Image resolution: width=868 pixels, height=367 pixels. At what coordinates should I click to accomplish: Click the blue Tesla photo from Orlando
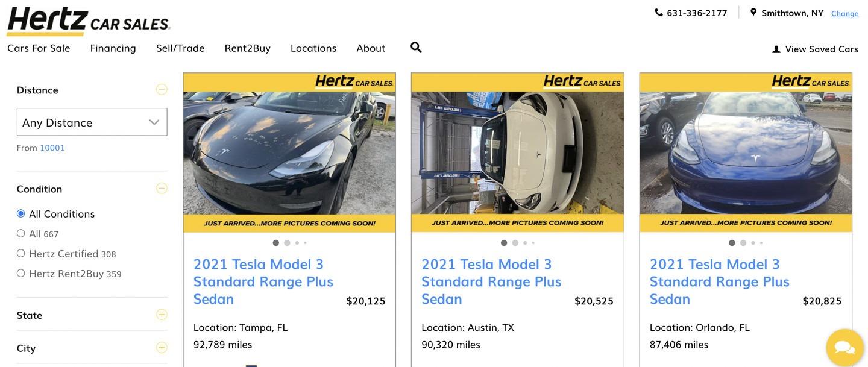[x=746, y=152]
